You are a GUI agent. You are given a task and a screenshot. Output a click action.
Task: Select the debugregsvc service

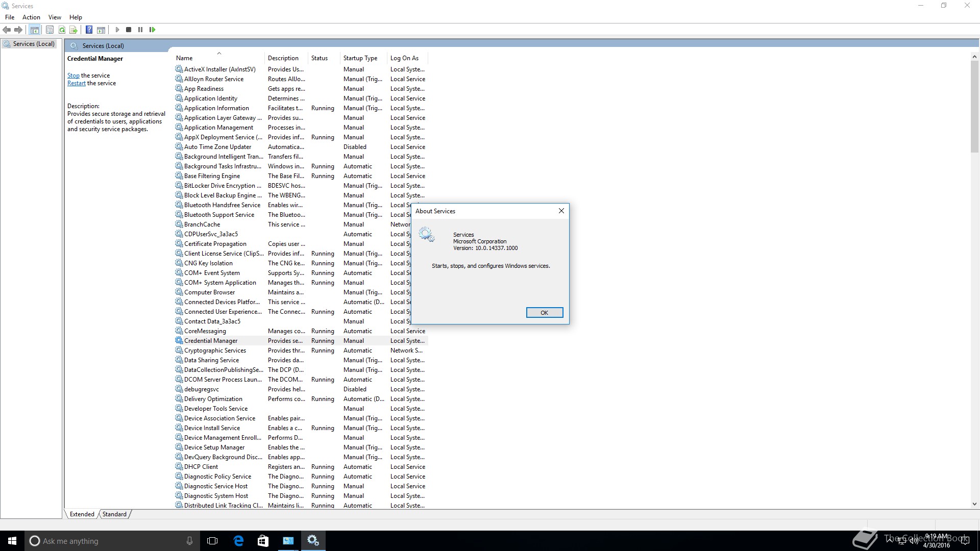point(301,389)
